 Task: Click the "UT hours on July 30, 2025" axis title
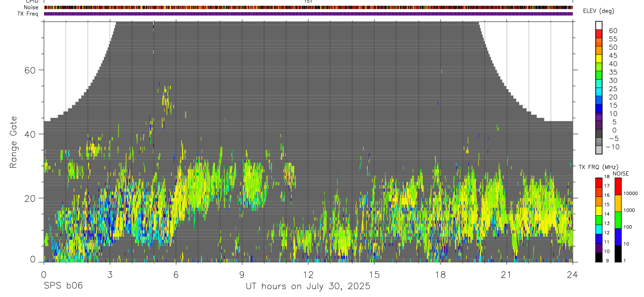point(308,287)
